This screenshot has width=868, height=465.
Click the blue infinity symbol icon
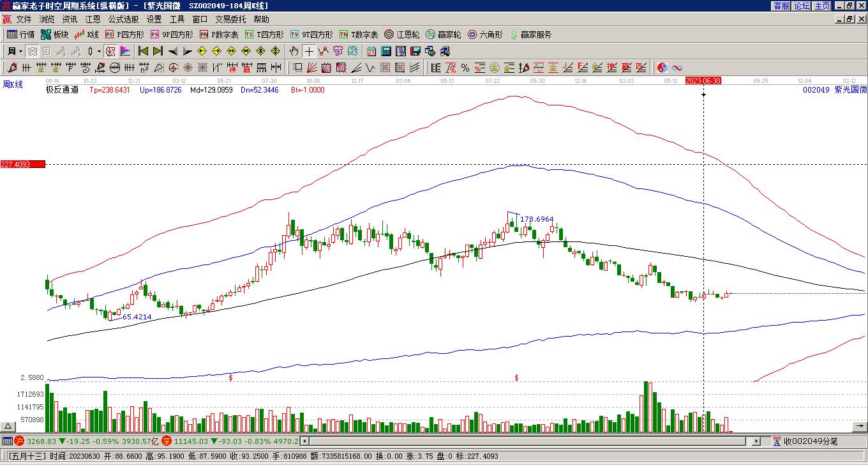click(677, 68)
